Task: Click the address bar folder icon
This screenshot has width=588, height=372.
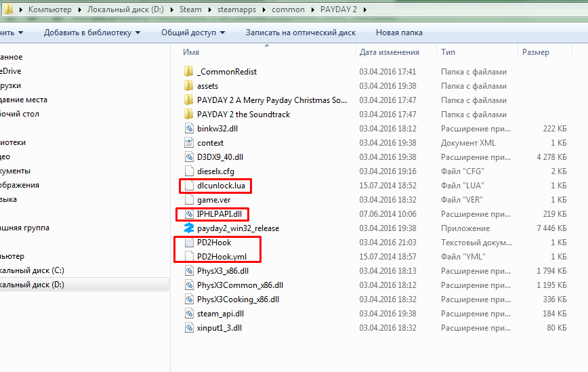Action: coord(8,9)
